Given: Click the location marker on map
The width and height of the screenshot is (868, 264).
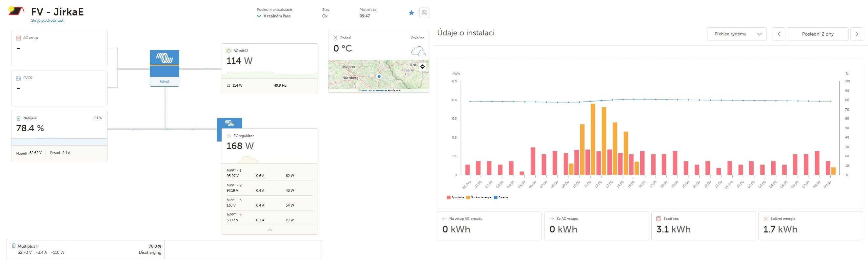Looking at the screenshot, I should pos(379,77).
